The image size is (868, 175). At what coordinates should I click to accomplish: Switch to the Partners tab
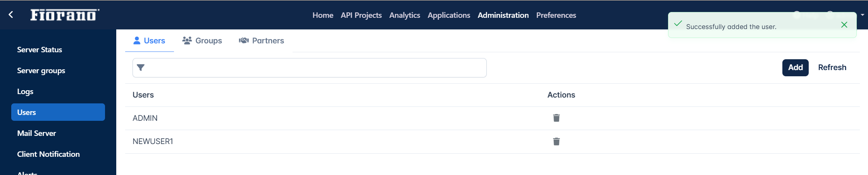262,41
